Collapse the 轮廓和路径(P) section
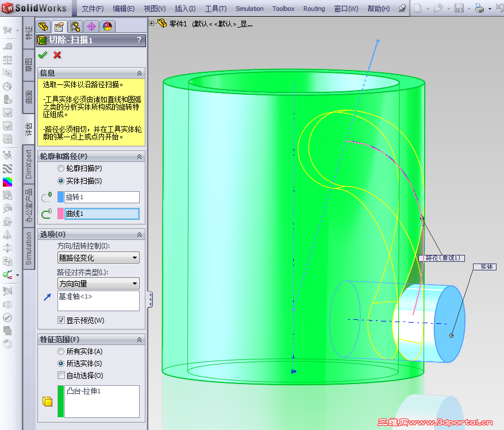Image resolution: width=504 pixels, height=430 pixels. tap(139, 156)
